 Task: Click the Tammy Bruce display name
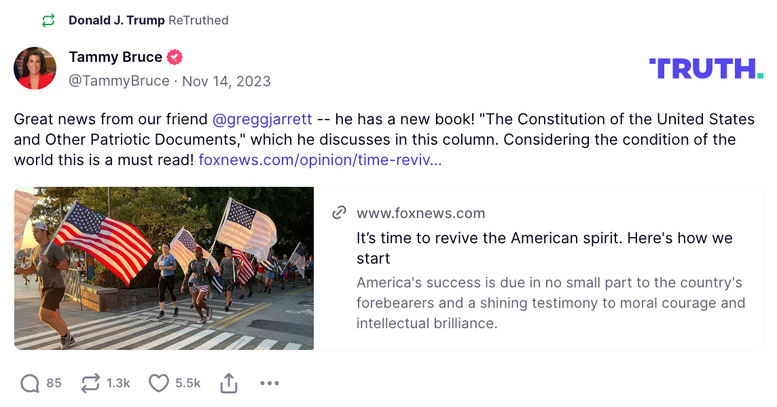tap(115, 57)
